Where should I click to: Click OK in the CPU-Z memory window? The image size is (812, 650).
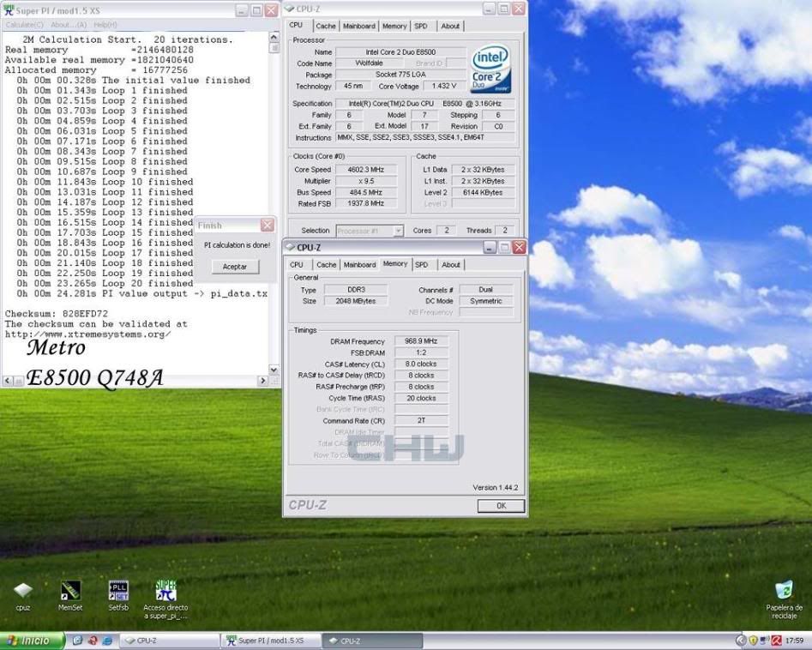pyautogui.click(x=501, y=505)
